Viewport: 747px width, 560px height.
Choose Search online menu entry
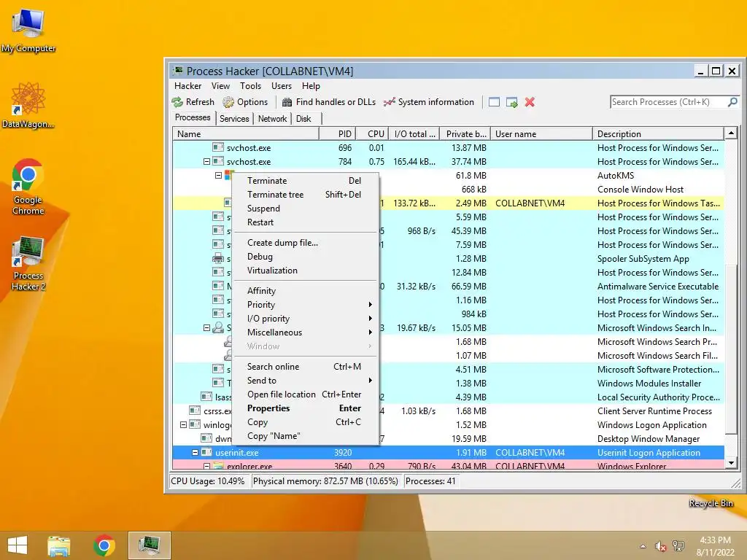click(305, 367)
